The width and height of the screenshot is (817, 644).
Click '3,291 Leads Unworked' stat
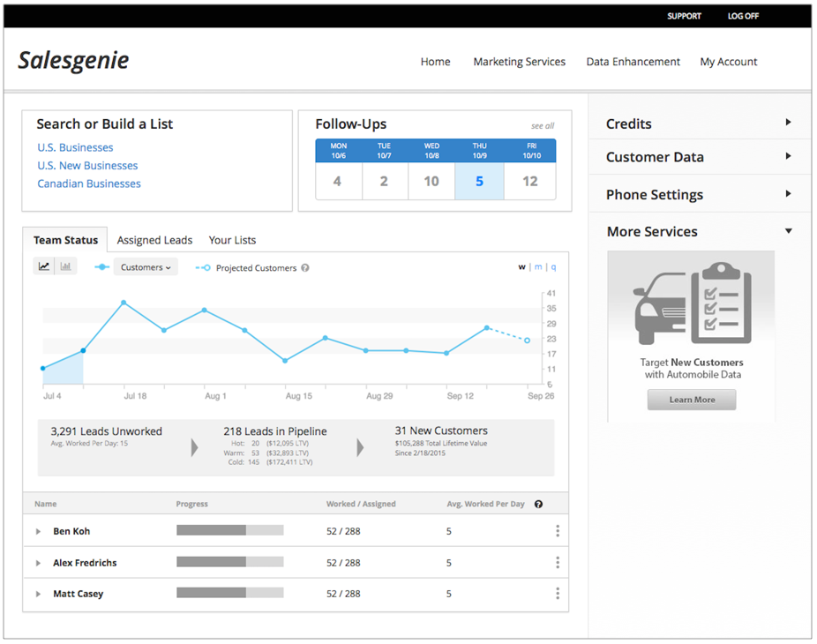point(106,431)
